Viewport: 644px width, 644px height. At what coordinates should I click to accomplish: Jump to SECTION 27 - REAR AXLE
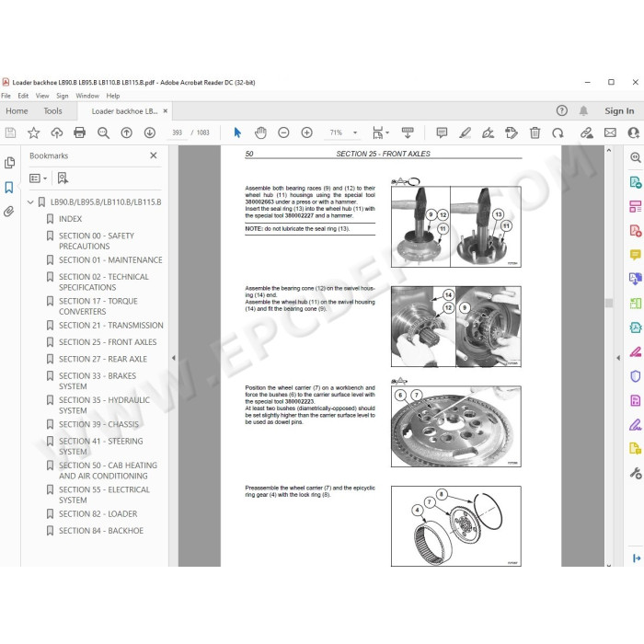pos(103,359)
